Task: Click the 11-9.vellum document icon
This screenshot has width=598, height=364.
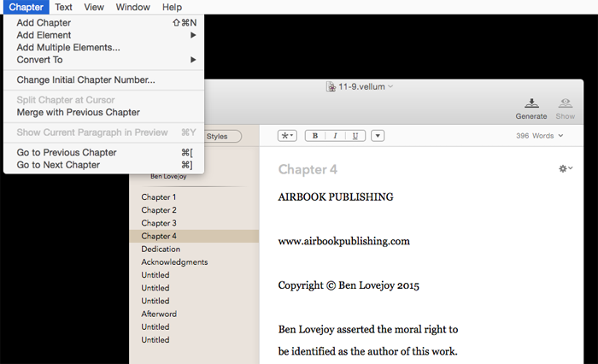Action: tap(331, 86)
